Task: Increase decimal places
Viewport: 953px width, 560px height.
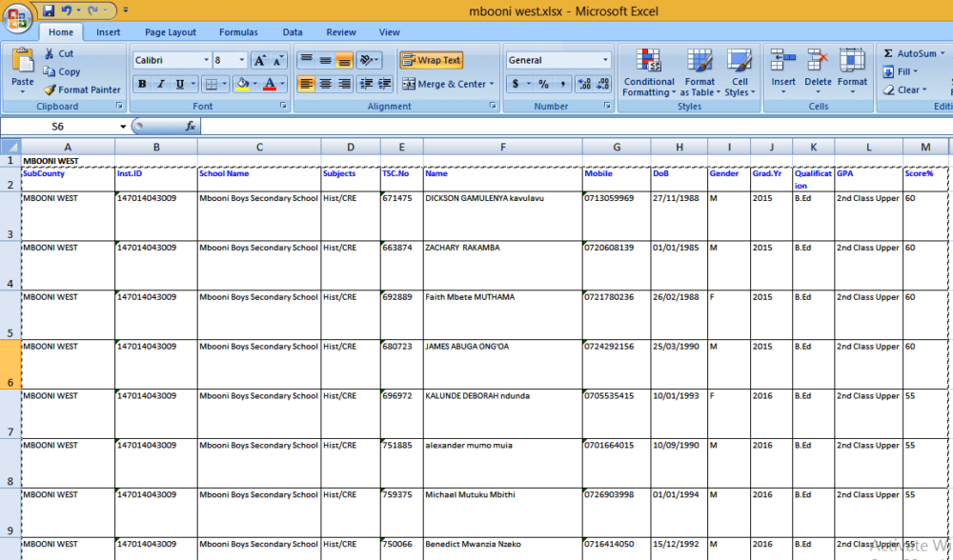Action: (x=584, y=84)
